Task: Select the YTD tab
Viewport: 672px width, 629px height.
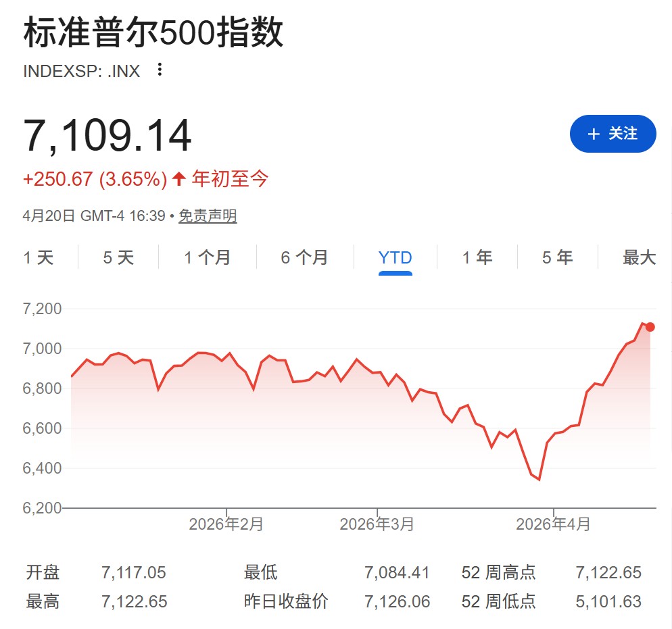Action: 395,257
